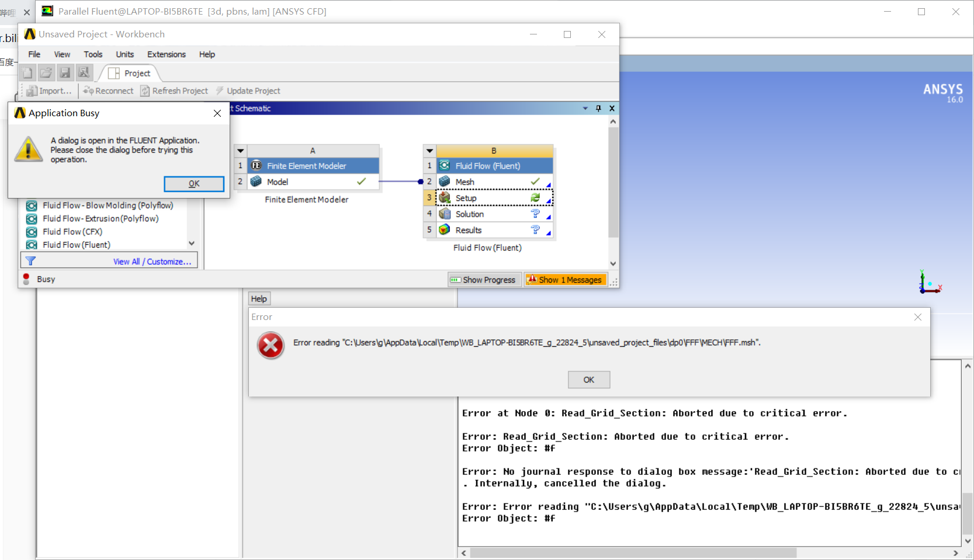This screenshot has width=974, height=560.
Task: Click schematic vertical scrollbar up arrow
Action: (613, 121)
